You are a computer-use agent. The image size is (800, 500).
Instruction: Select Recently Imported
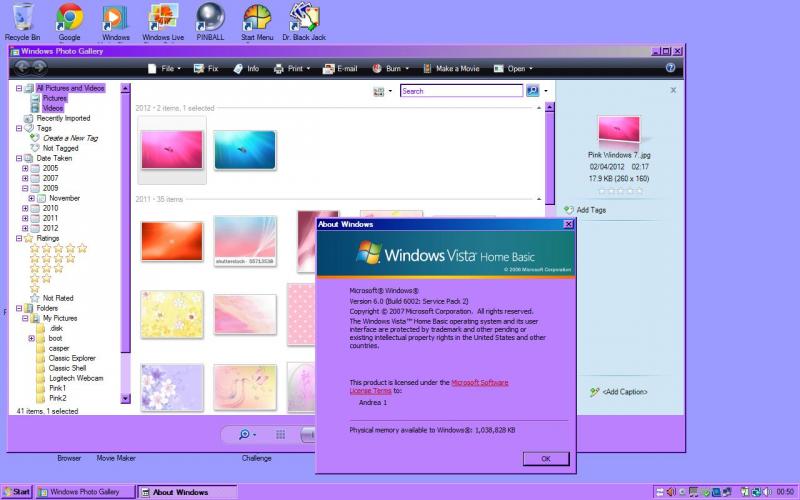(63, 118)
